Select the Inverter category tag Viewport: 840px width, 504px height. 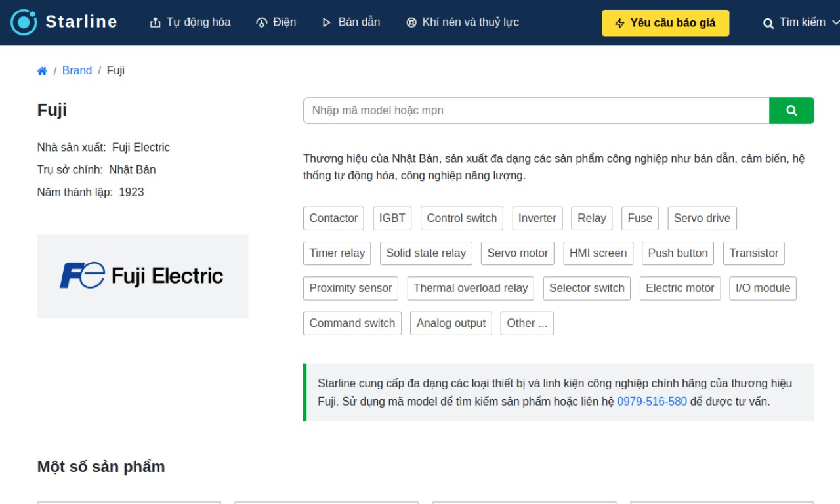[x=537, y=219]
